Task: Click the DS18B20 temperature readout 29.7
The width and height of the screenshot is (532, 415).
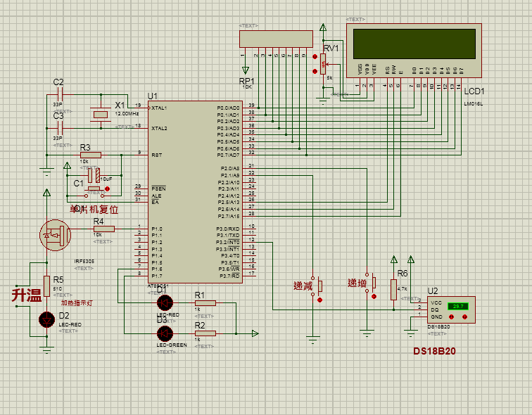Action: point(459,307)
